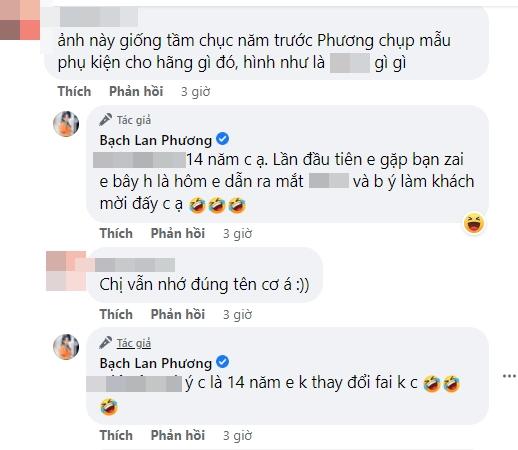Screen dimensions: 518x450
Task: Reply to the top comment via Phản hồi
Action: pos(136,91)
